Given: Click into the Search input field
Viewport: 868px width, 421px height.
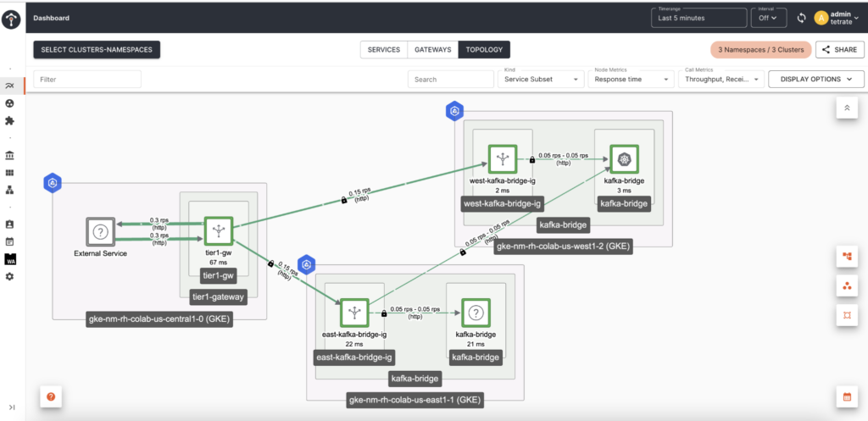Looking at the screenshot, I should click(x=451, y=79).
